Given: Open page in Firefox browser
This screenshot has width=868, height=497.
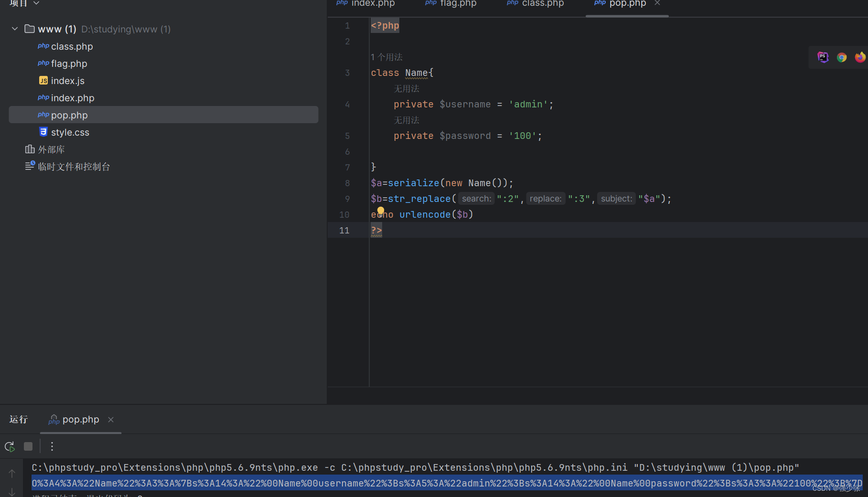Looking at the screenshot, I should point(860,57).
